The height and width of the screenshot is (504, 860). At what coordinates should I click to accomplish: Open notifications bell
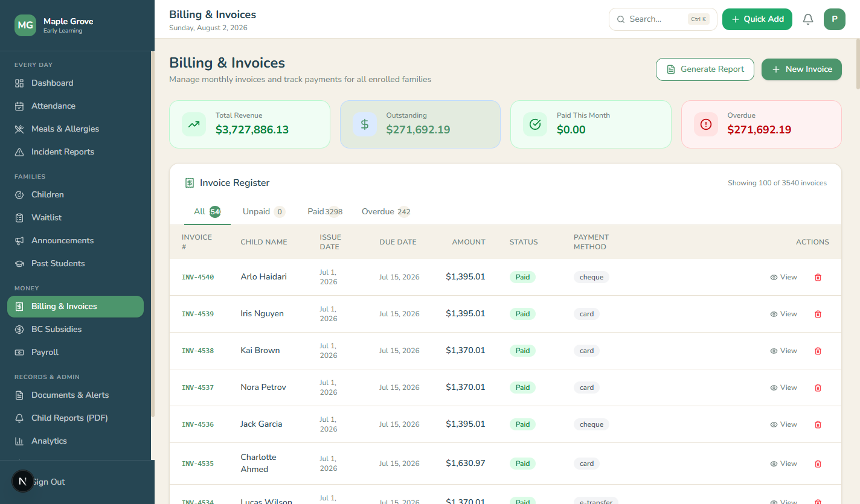pyautogui.click(x=808, y=19)
